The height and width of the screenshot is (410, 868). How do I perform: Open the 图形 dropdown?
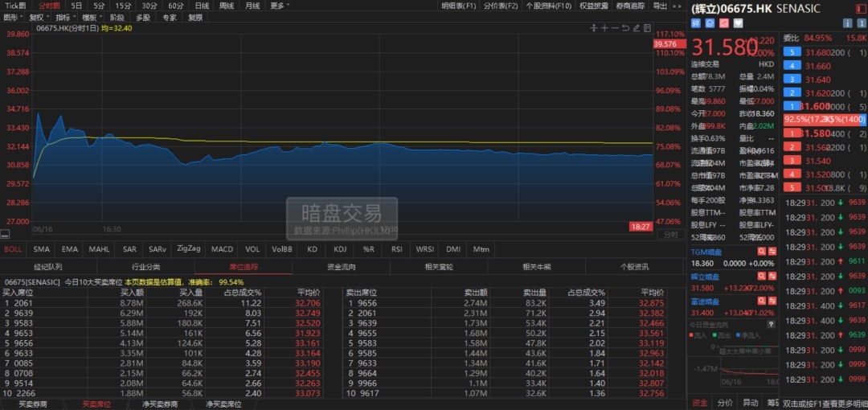coord(13,17)
